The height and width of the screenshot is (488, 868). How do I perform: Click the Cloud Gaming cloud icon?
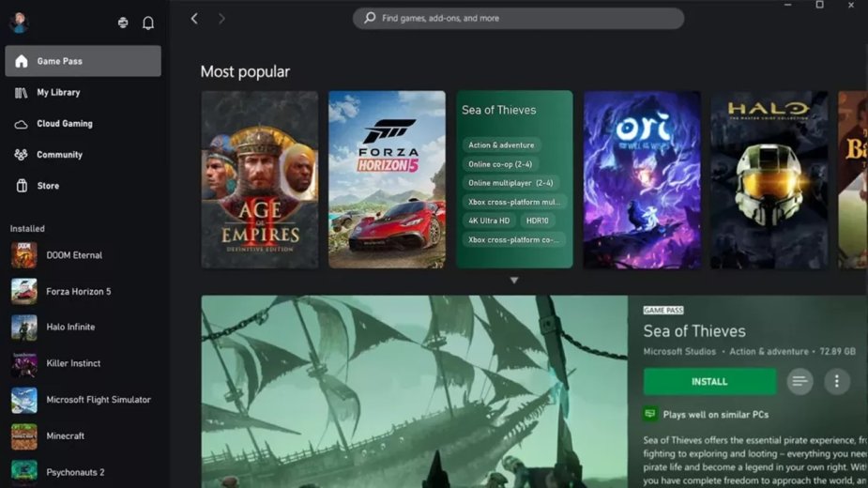point(21,124)
